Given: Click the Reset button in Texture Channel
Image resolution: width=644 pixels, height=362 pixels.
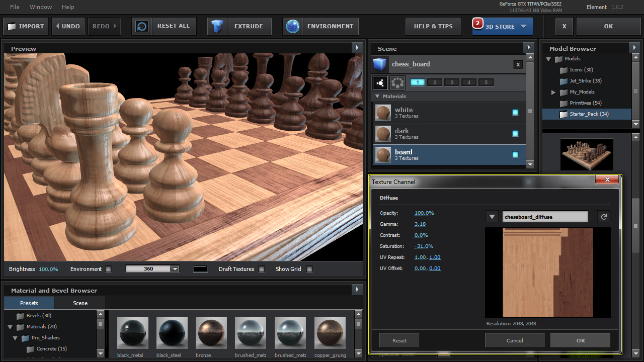Looking at the screenshot, I should pyautogui.click(x=399, y=340).
